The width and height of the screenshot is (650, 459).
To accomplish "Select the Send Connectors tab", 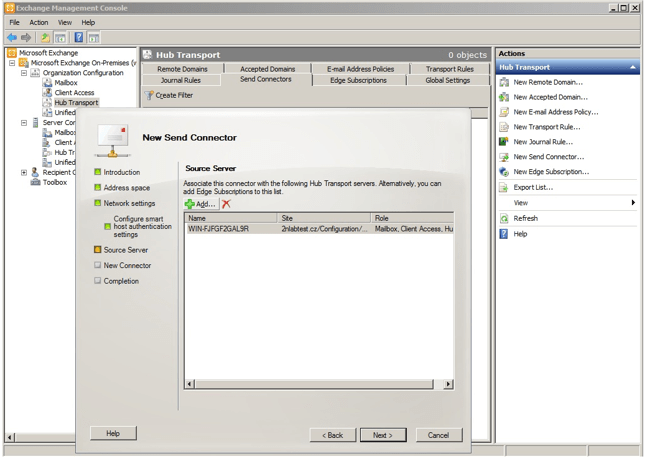I will pos(266,79).
